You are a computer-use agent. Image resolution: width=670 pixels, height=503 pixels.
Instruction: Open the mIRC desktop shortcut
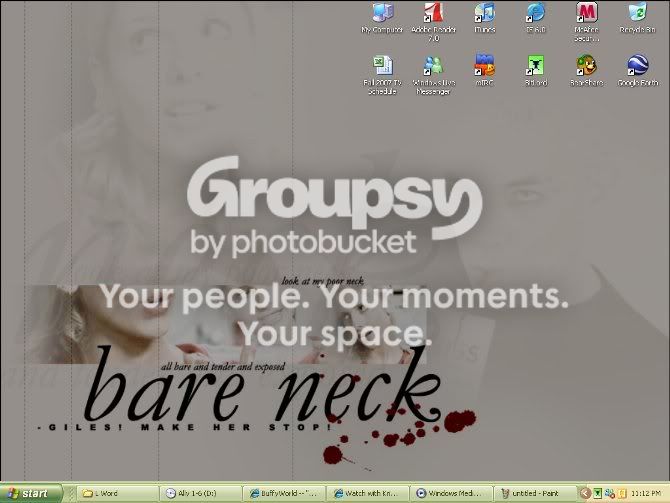click(x=485, y=71)
